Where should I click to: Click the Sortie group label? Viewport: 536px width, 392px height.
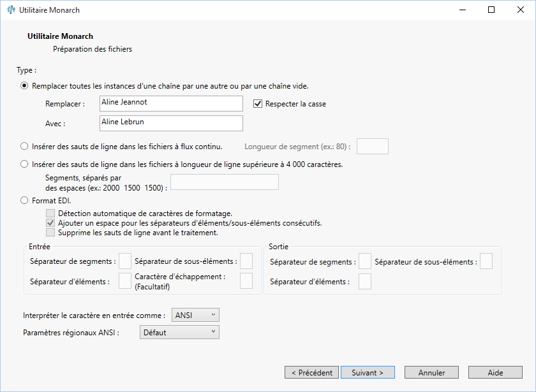[279, 247]
